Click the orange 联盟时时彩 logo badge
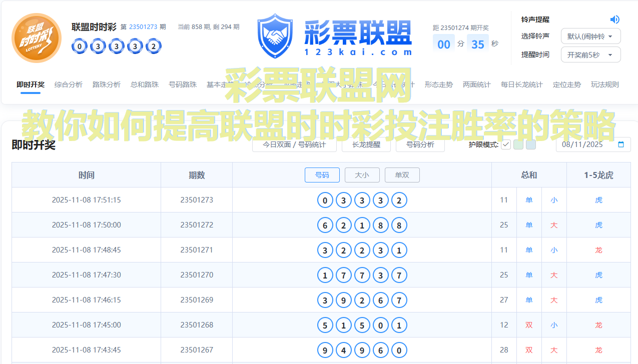 36,37
